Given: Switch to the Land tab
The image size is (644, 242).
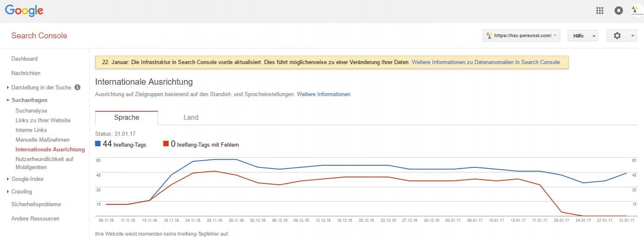Looking at the screenshot, I should coord(191,118).
